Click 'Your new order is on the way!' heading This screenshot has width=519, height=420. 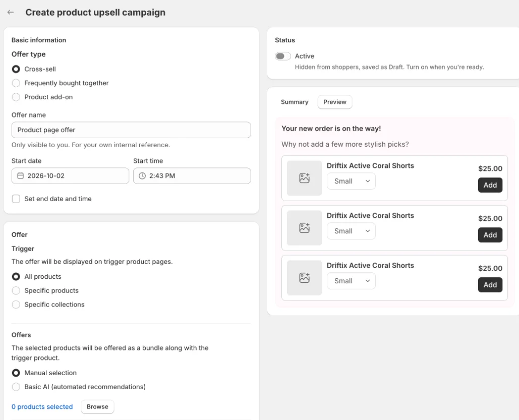pyautogui.click(x=331, y=129)
